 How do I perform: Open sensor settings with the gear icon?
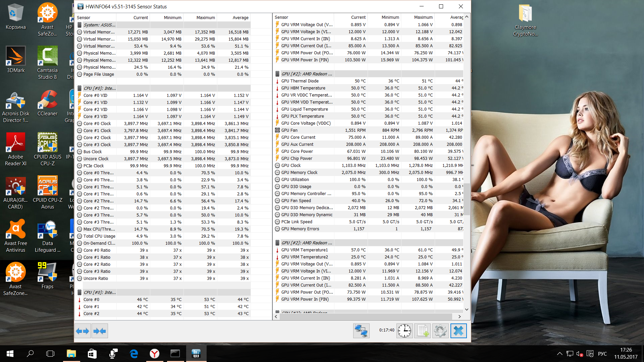pos(440,331)
